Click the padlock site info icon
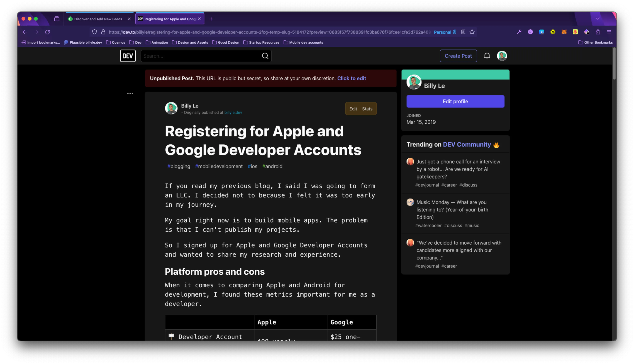The image size is (634, 364). (103, 32)
